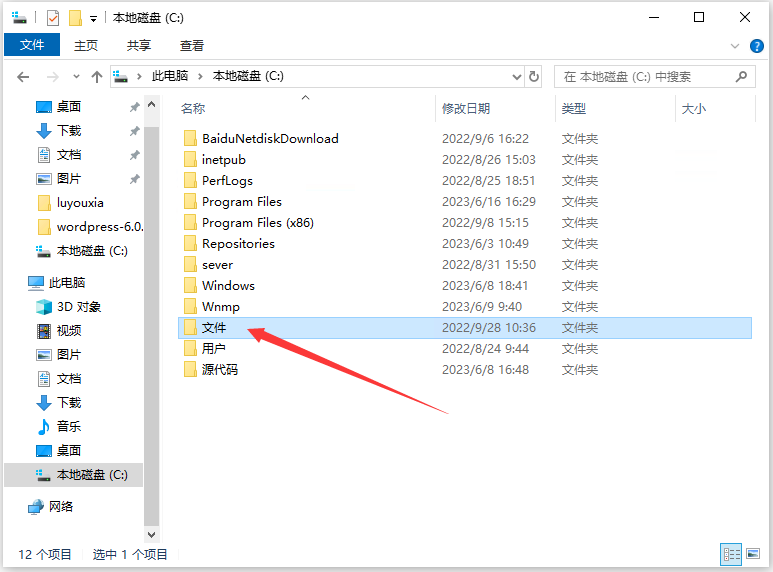Screen dimensions: 773x572
Task: Click the New Folder quick access icon
Action: (75, 18)
